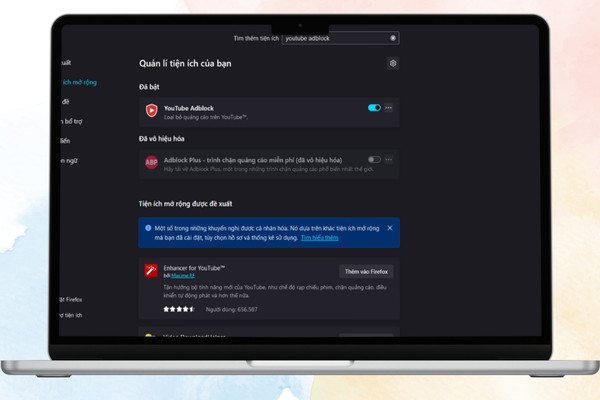Dismiss the blue personalization notice

(x=390, y=228)
